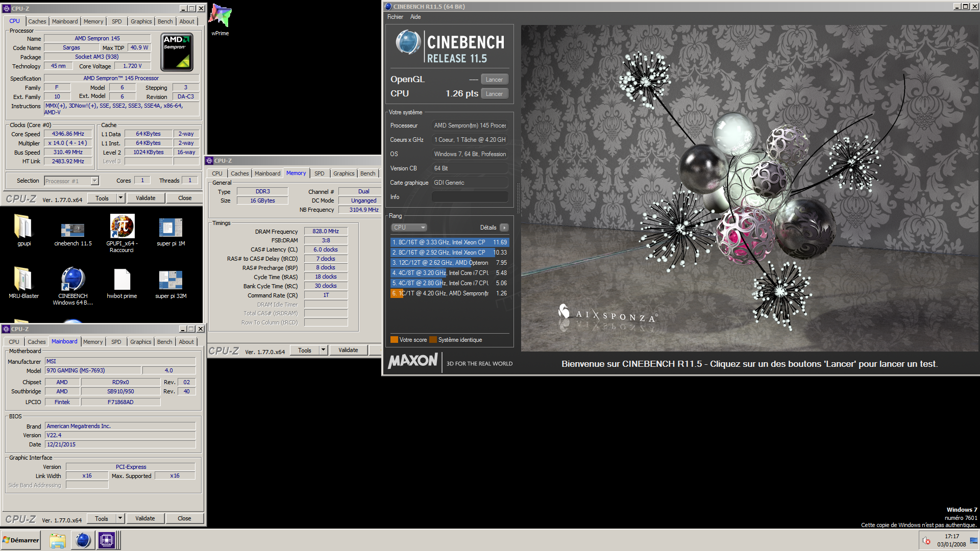Click Validate in the Memory window
The height and width of the screenshot is (551, 980).
click(348, 350)
